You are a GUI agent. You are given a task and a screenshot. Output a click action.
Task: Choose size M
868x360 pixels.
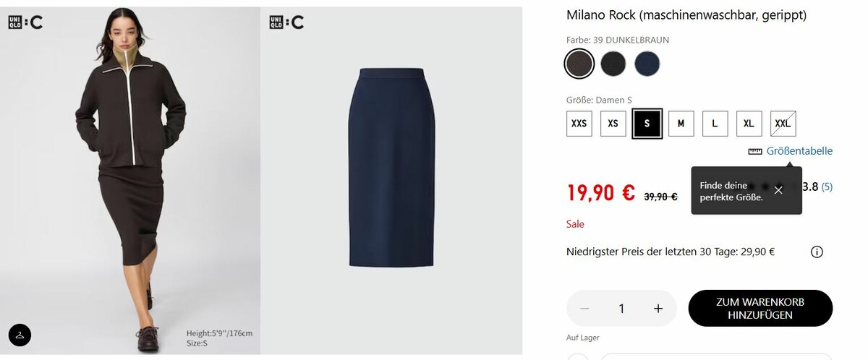tap(681, 124)
